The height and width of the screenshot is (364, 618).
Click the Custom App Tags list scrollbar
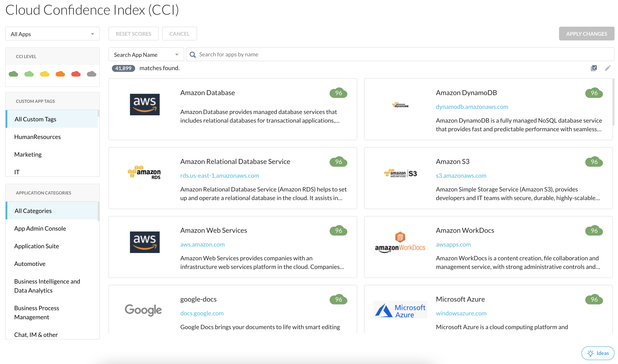[99, 114]
